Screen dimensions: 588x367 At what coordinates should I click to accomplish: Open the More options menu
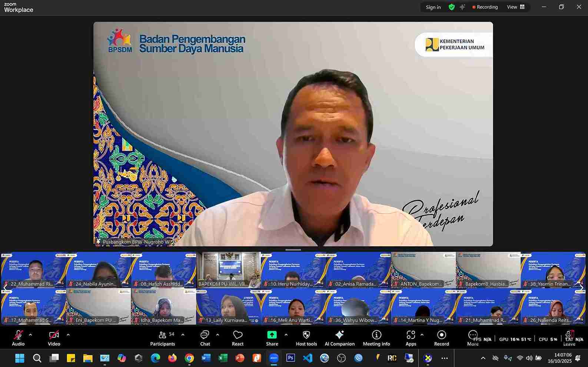click(473, 338)
